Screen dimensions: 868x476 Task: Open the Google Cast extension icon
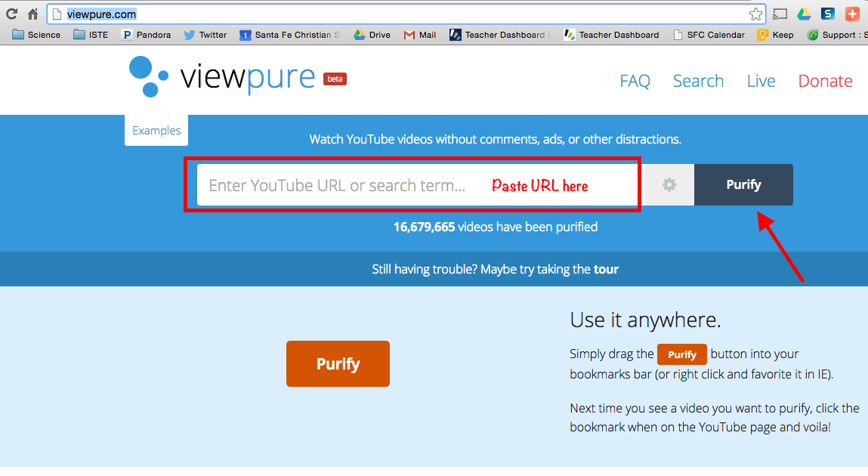[780, 14]
